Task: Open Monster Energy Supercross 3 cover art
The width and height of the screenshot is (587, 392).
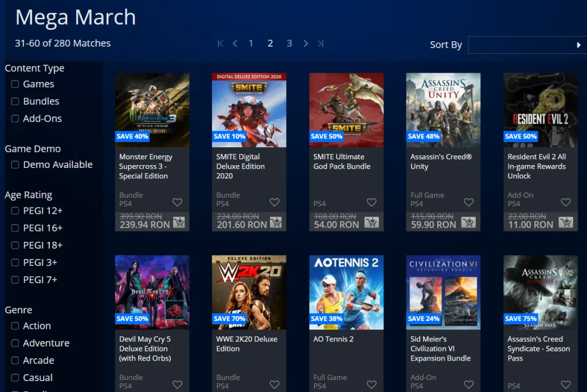Action: pyautogui.click(x=152, y=110)
